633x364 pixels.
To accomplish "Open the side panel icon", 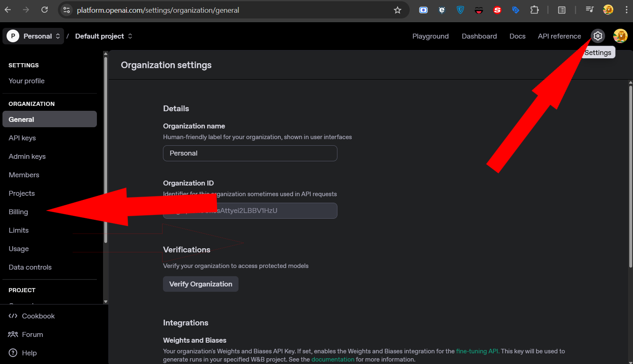I will click(562, 10).
